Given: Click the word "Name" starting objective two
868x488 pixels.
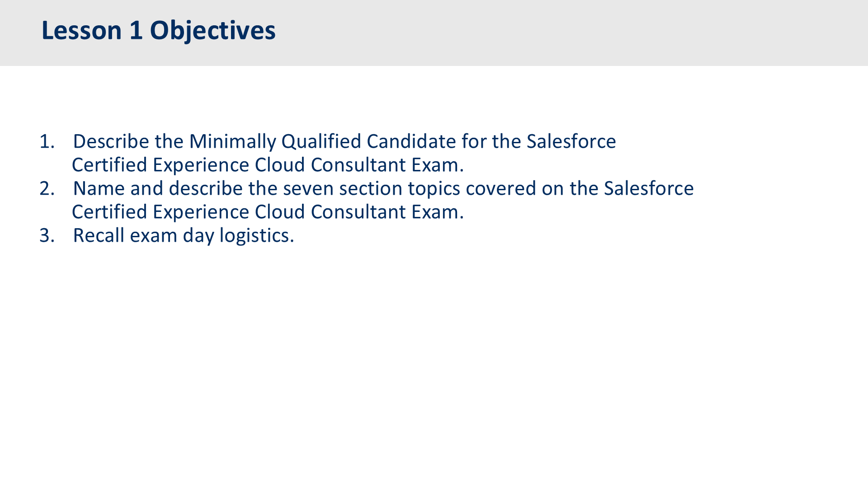Looking at the screenshot, I should 99,188.
